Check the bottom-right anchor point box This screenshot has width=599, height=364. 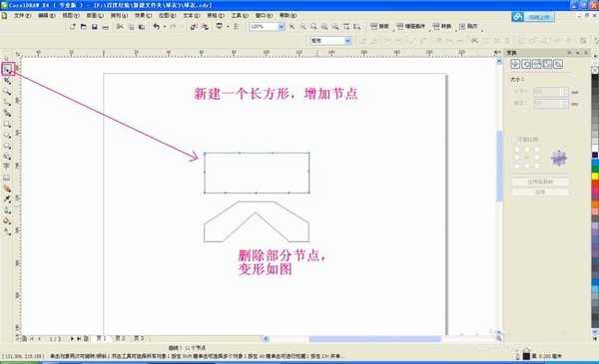(537, 166)
